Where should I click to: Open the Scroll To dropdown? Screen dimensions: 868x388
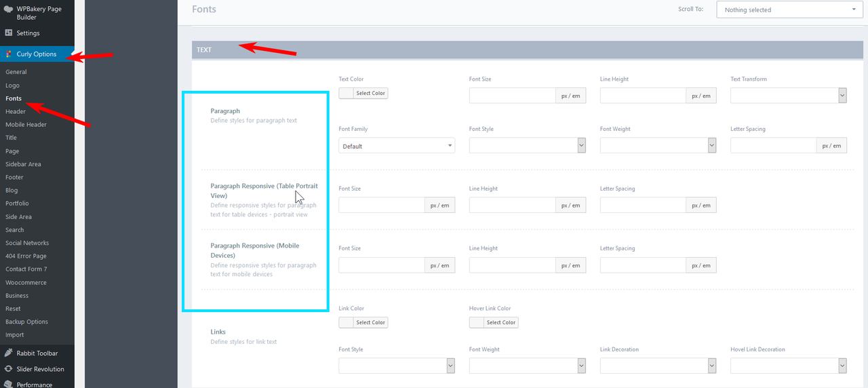(789, 9)
